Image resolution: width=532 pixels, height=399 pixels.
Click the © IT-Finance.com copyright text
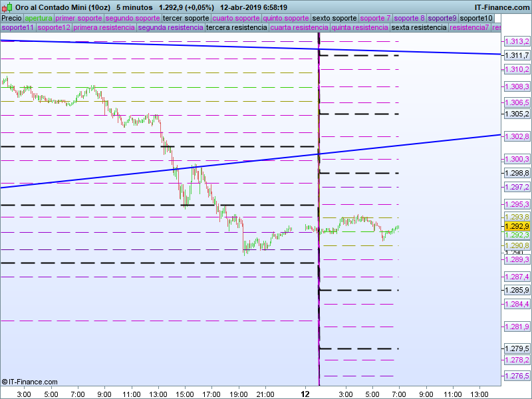(29, 382)
